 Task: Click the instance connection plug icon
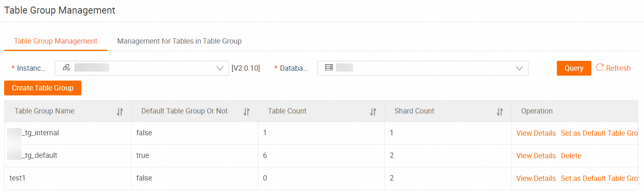(x=66, y=68)
